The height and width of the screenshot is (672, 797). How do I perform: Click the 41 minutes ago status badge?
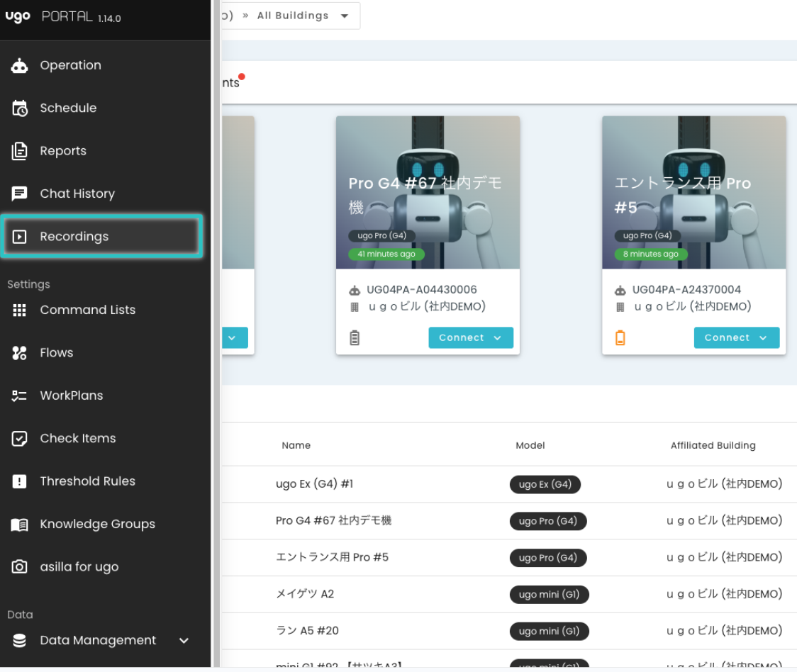coord(386,254)
